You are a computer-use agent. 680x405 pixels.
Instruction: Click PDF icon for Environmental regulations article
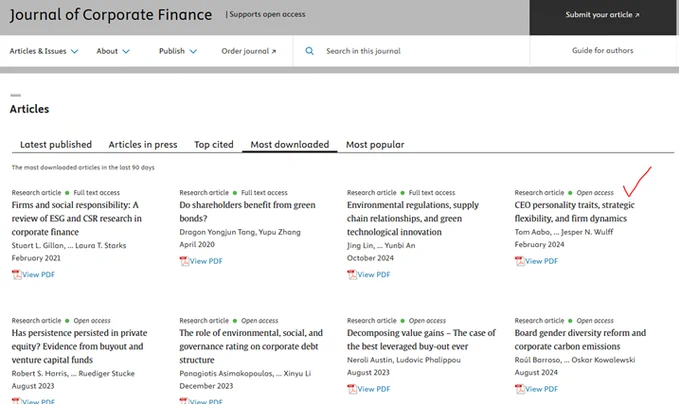[x=352, y=274]
